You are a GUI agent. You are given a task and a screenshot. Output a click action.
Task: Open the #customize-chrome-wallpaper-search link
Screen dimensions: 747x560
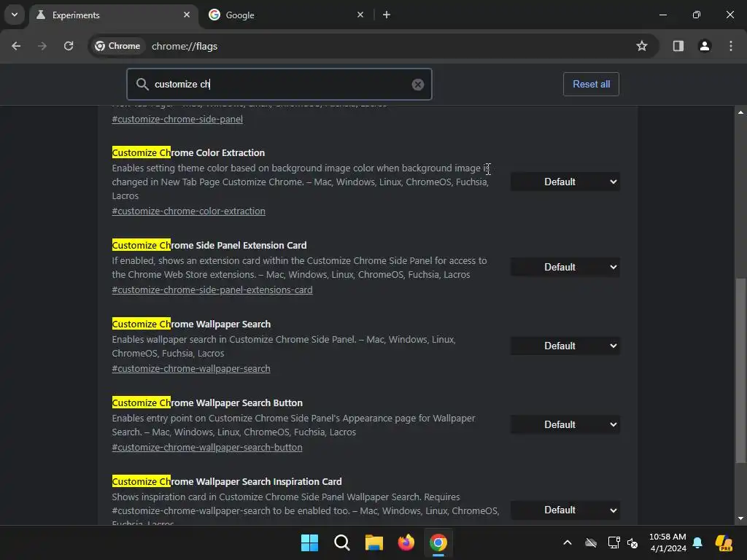(191, 368)
